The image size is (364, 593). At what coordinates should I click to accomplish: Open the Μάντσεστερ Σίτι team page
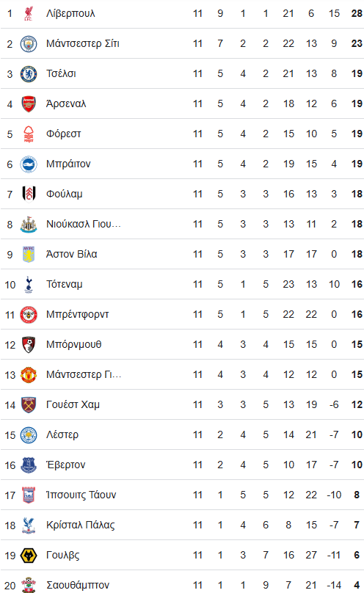83,43
